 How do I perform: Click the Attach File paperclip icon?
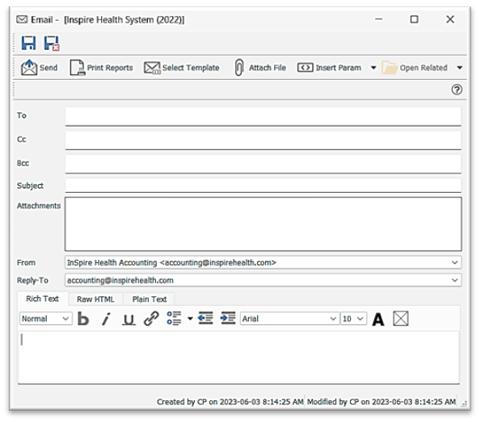point(239,68)
